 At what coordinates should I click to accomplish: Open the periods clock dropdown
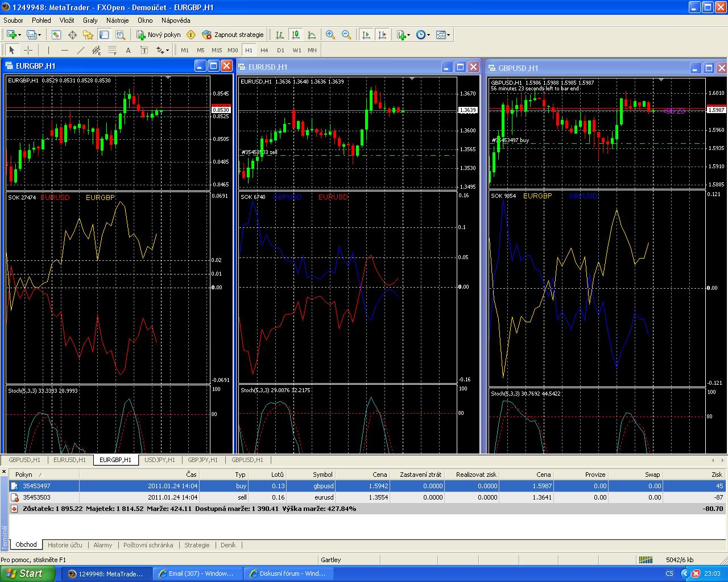tap(423, 35)
